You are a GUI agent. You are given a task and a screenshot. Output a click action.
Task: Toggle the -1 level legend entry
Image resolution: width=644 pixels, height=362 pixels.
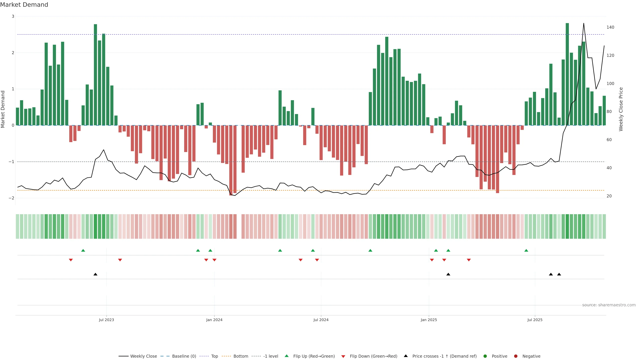(x=271, y=356)
